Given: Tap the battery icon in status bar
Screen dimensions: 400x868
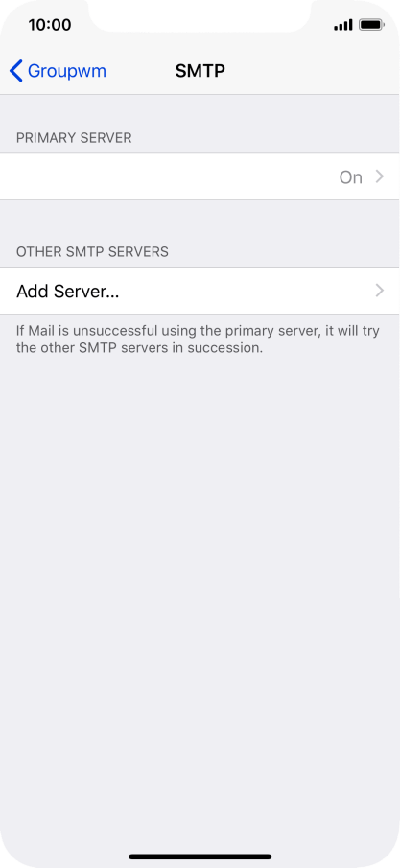Looking at the screenshot, I should pos(371,25).
